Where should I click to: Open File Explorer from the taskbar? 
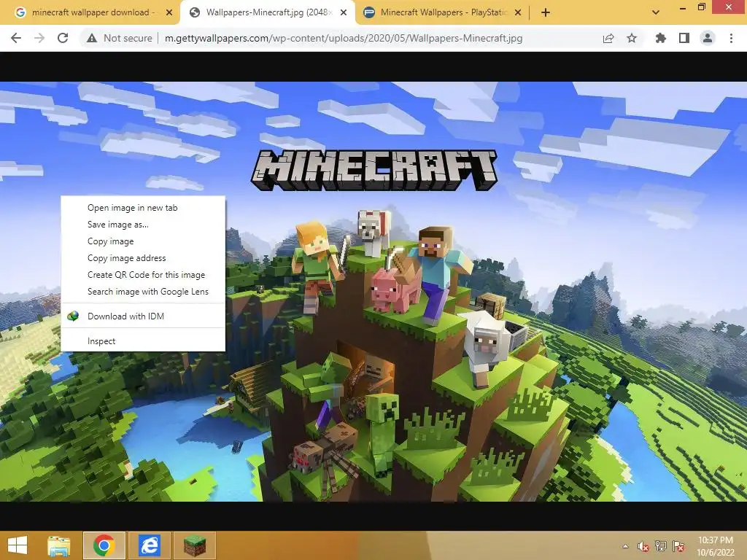tap(59, 545)
